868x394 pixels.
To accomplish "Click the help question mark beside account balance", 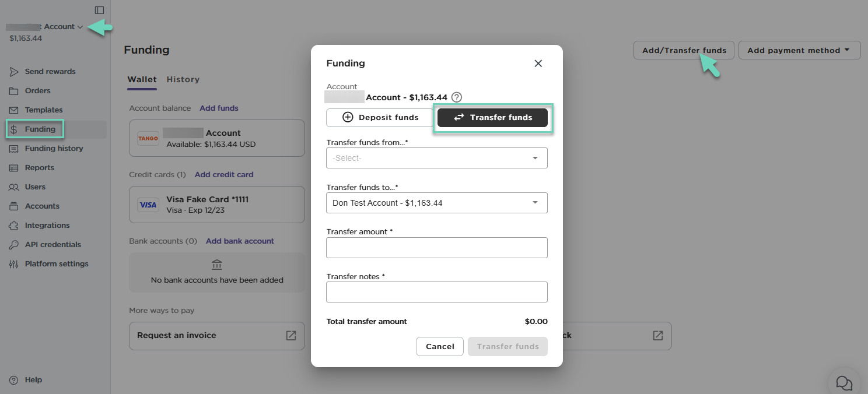I will pyautogui.click(x=457, y=97).
